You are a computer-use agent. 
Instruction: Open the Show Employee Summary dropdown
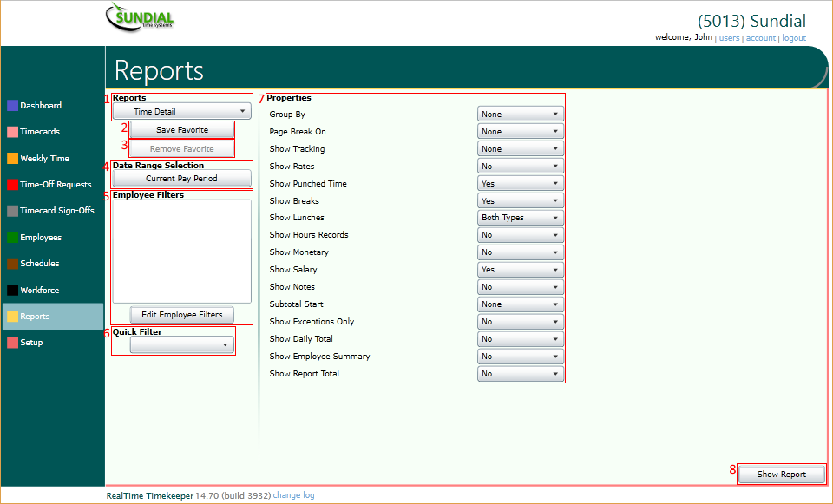tap(520, 357)
